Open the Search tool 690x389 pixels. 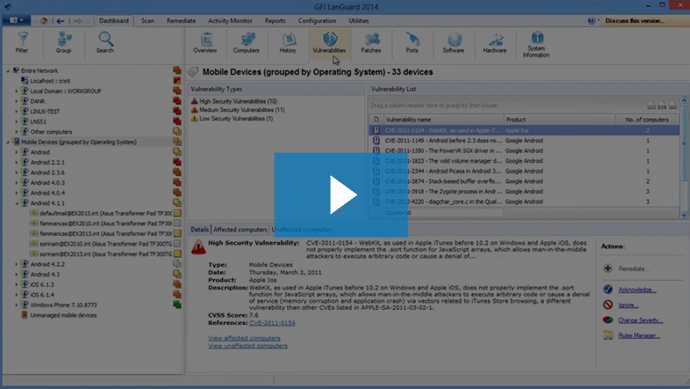[105, 43]
